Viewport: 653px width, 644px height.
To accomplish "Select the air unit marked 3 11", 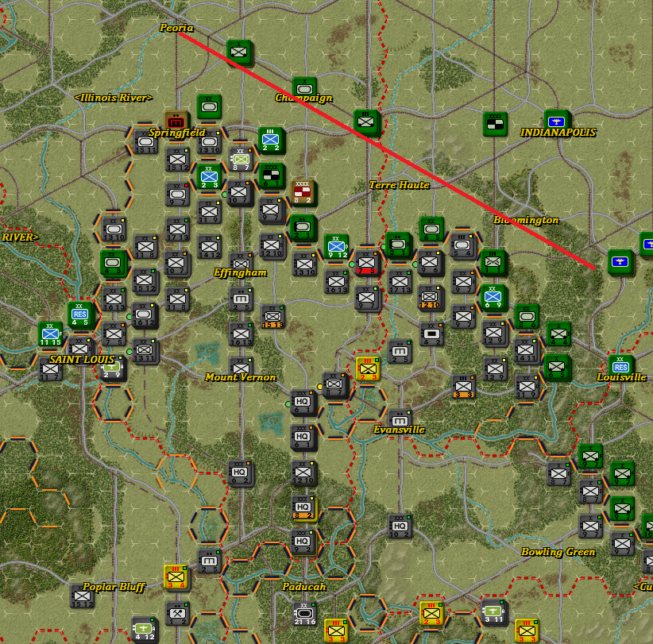I will point(493,611).
